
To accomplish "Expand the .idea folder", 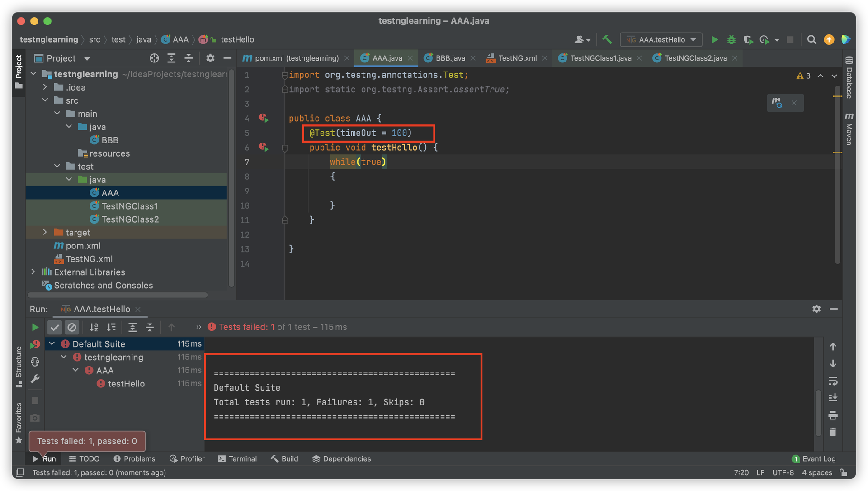I will pos(45,87).
